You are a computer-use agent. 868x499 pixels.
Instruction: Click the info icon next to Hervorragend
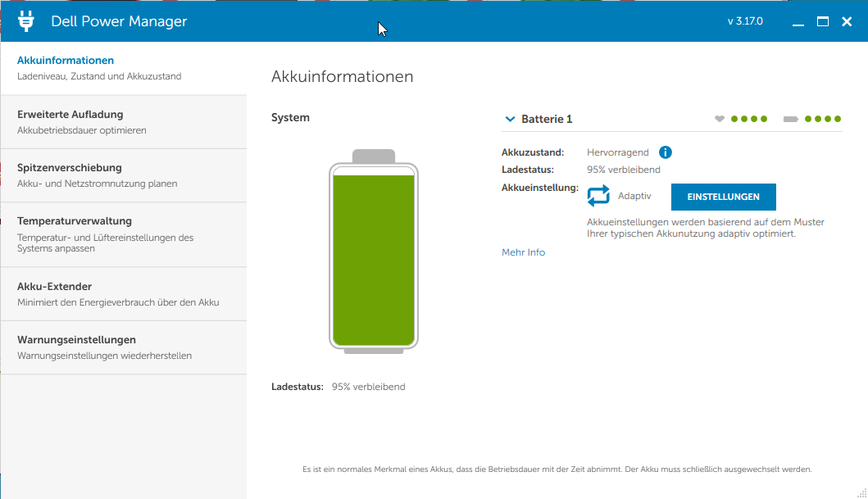666,152
